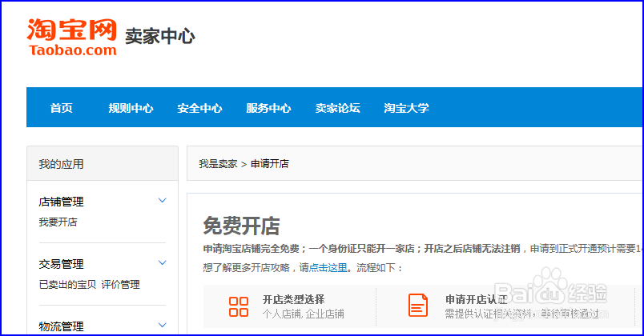Click the 开店类型选择 grid icon
The image size is (644, 336).
[x=239, y=306]
